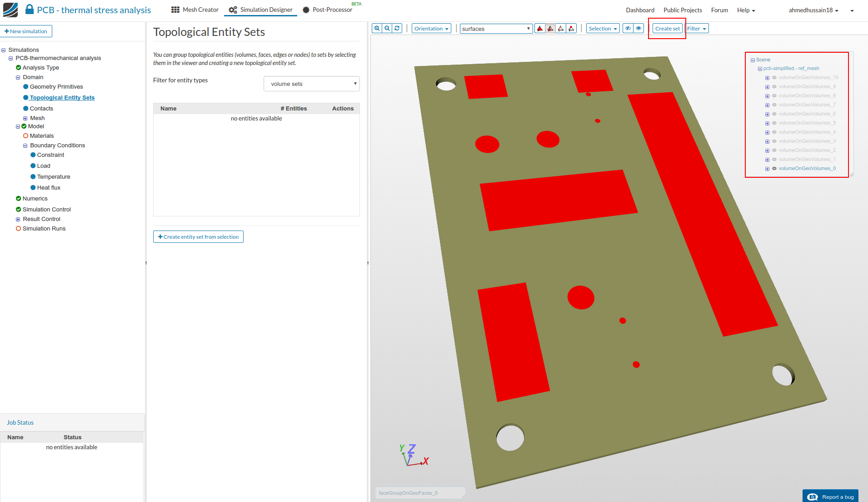Viewport: 868px width, 502px height.
Task: Click the Contacts blue dot icon
Action: [25, 109]
